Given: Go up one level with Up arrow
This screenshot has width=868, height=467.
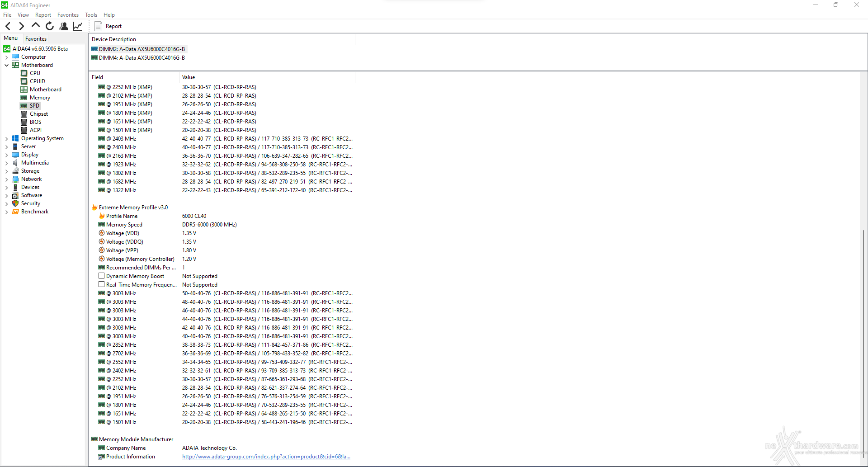Looking at the screenshot, I should tap(36, 26).
